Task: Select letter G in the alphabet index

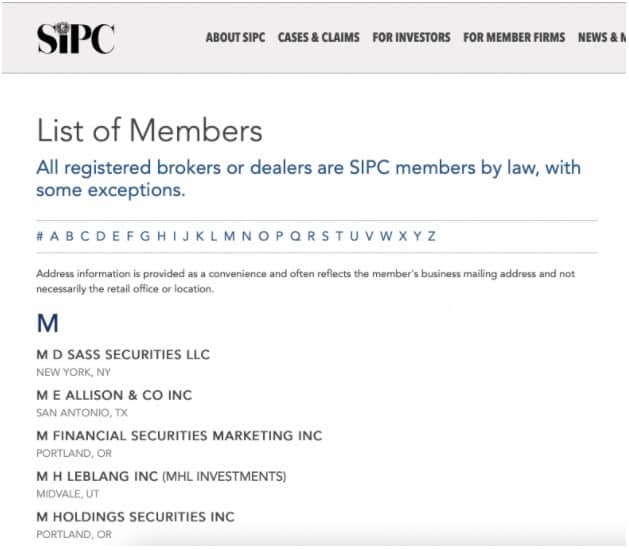Action: (145, 236)
